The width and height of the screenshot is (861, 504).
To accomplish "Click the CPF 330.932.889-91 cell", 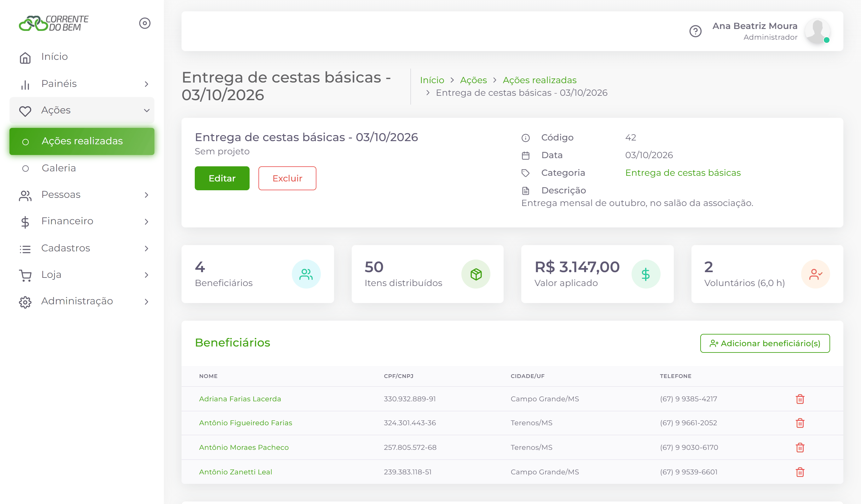I will (x=410, y=399).
